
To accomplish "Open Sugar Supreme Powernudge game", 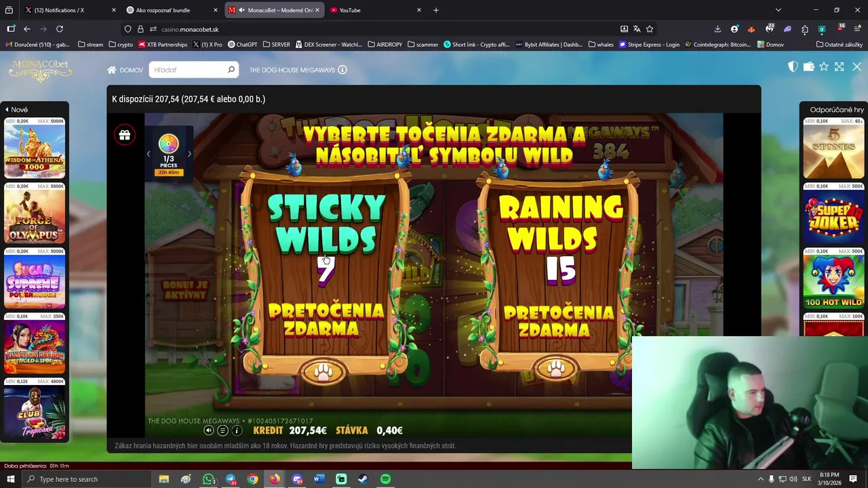I will click(35, 278).
